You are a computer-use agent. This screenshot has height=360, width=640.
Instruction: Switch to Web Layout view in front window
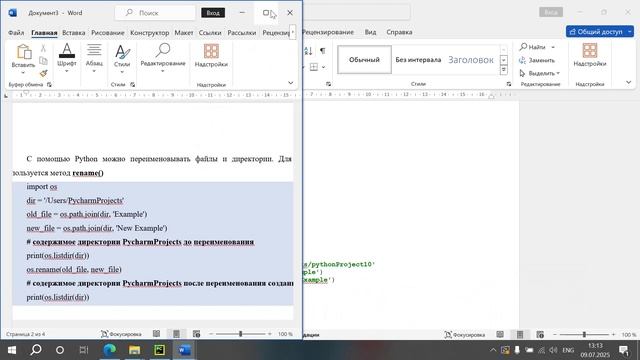(x=196, y=334)
